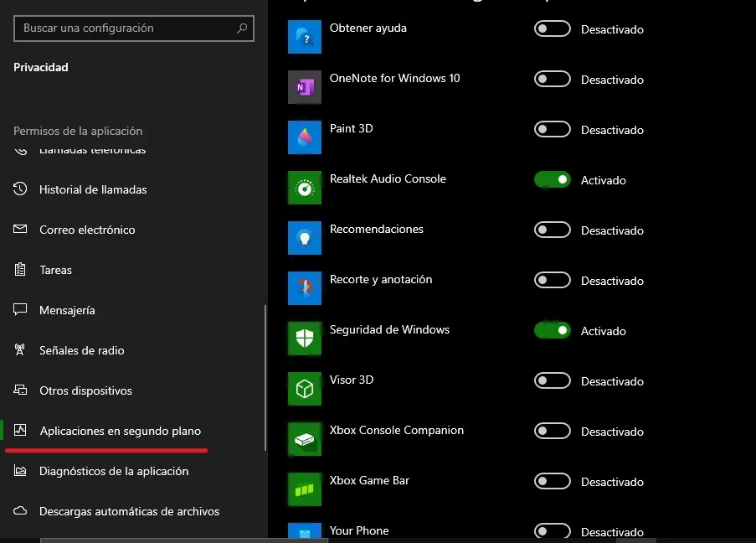
Task: Enable Paint 3D background execution
Action: tap(551, 129)
